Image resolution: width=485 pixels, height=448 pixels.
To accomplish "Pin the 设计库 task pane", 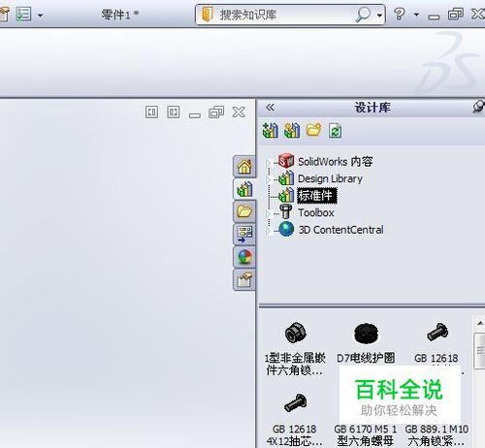I will pos(478,107).
